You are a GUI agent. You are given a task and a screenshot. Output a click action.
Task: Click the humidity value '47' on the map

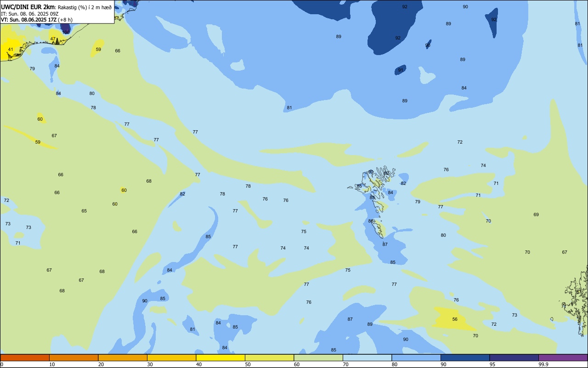coord(53,39)
